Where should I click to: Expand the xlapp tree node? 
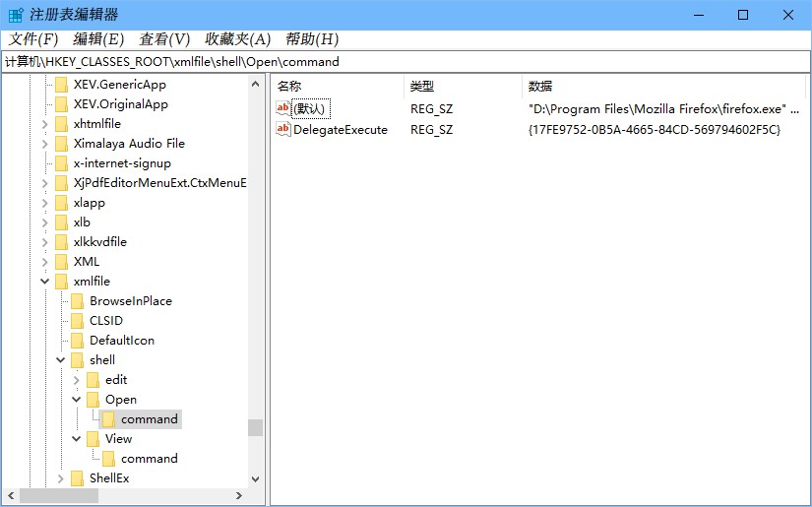coord(44,203)
